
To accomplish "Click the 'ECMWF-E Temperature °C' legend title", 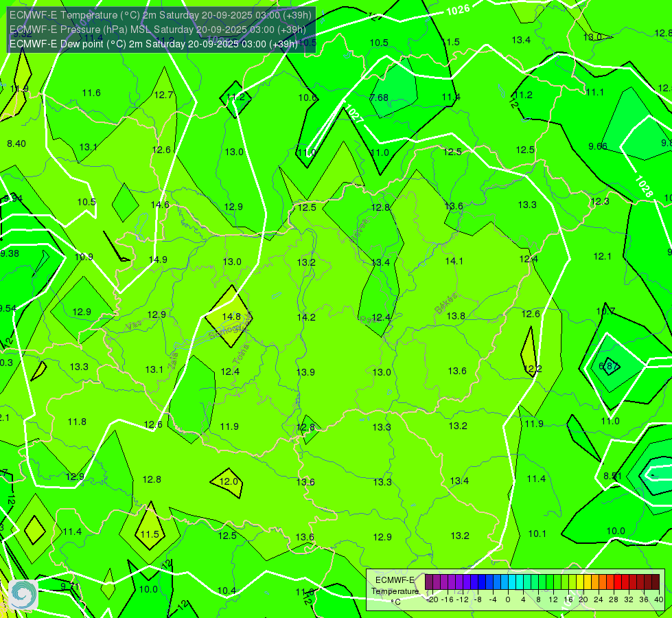I will point(395,591).
